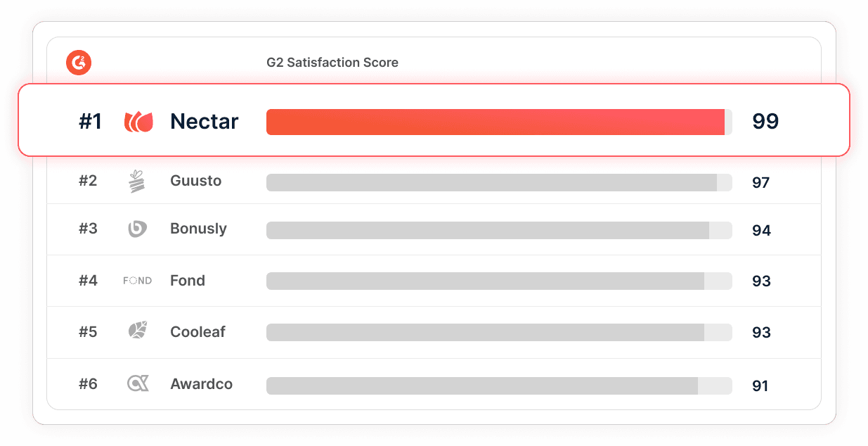The height and width of the screenshot is (446, 868).
Task: Click Guusto's gray satisfaction score bar
Action: [x=491, y=183]
